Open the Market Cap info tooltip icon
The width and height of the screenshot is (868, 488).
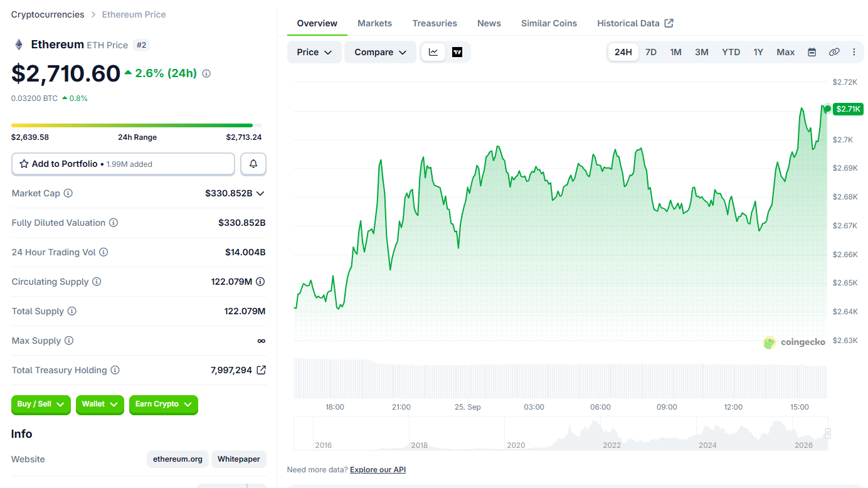[68, 193]
